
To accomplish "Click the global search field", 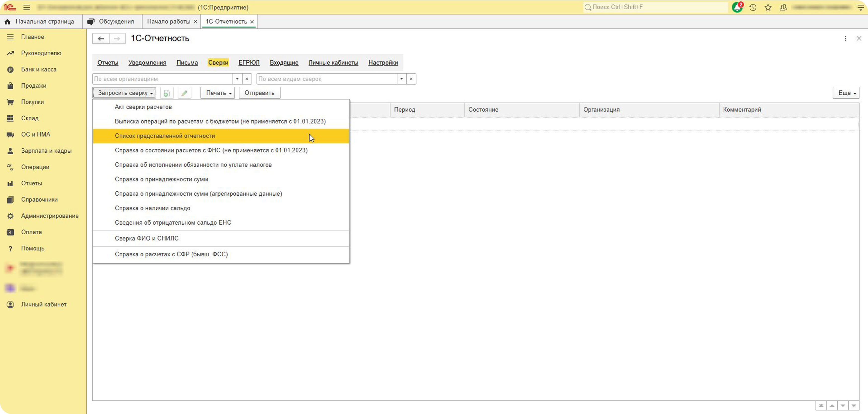I will tap(655, 7).
